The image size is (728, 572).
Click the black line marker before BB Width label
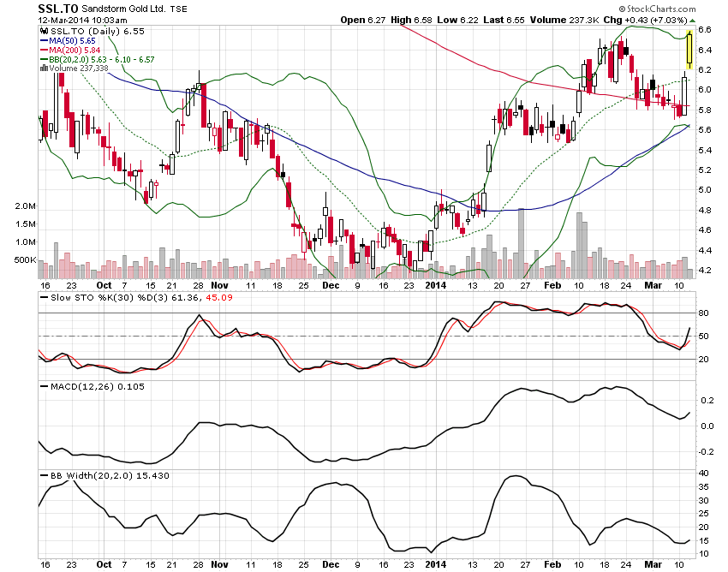44,475
